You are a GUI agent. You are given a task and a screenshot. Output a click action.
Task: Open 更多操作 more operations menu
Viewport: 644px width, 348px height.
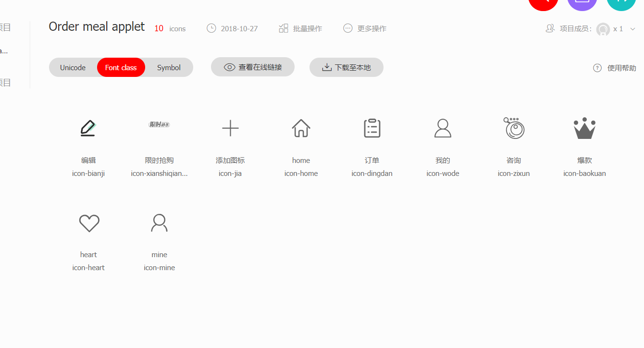[x=365, y=28]
